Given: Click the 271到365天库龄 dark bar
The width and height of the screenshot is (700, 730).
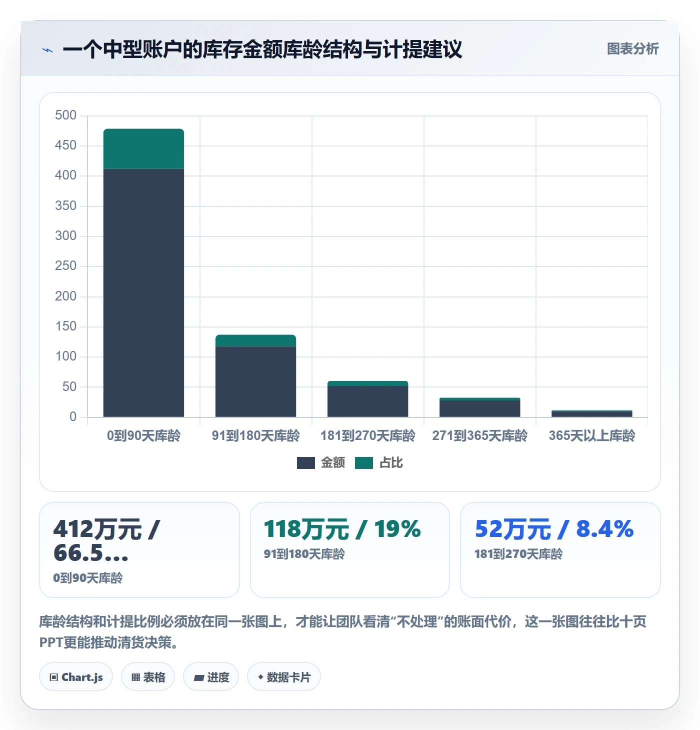Looking at the screenshot, I should [x=480, y=409].
